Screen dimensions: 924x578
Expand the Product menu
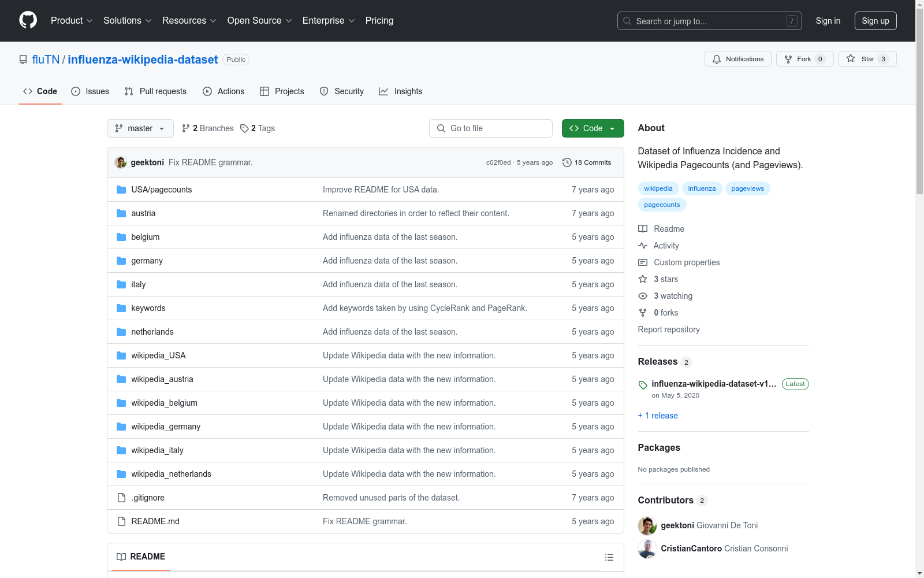tap(72, 21)
